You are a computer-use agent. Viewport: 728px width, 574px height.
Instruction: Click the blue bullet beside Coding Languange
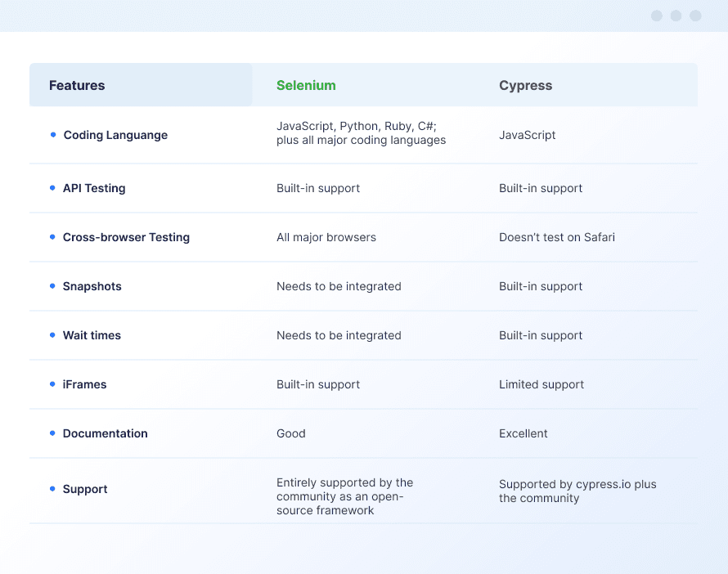coord(53,135)
